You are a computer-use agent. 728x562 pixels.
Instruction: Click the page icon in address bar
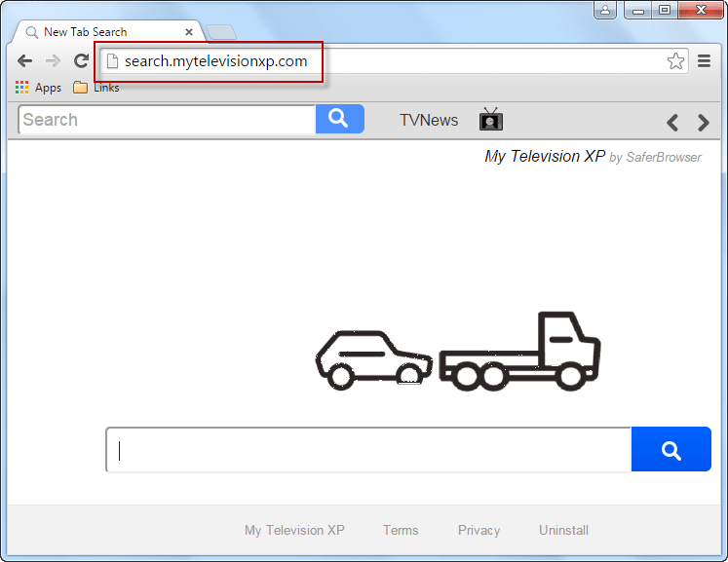(112, 60)
